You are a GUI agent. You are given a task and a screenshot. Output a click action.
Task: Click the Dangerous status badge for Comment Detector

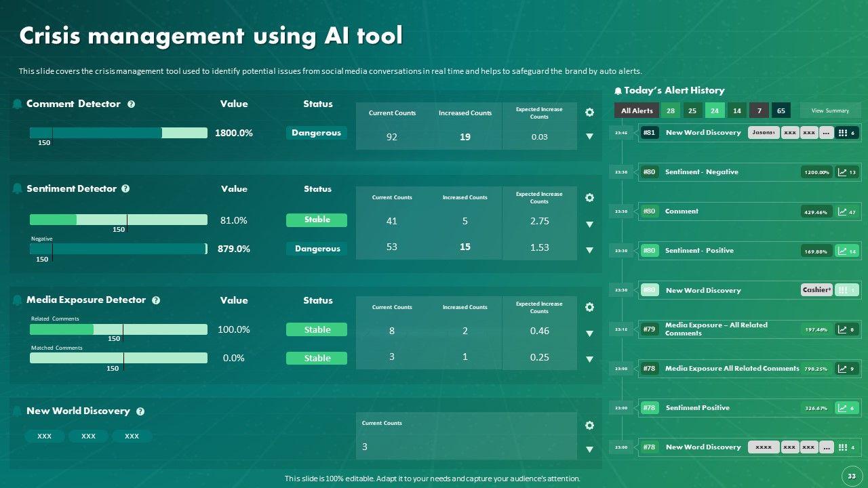point(316,133)
